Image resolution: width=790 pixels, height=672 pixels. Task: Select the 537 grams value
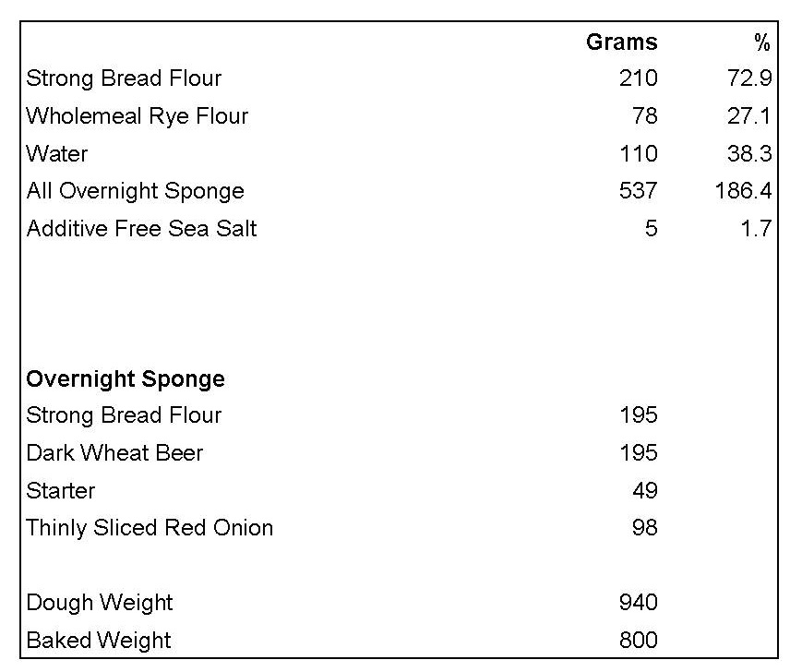639,191
